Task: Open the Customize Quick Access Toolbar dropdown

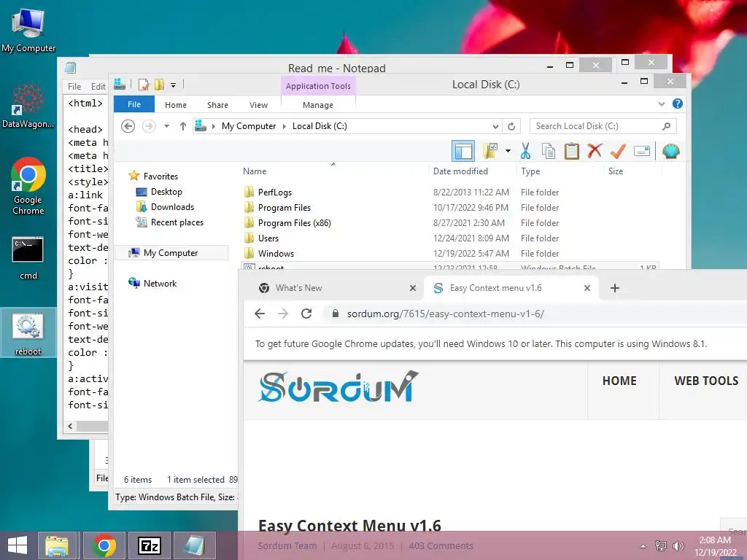Action: coord(174,85)
